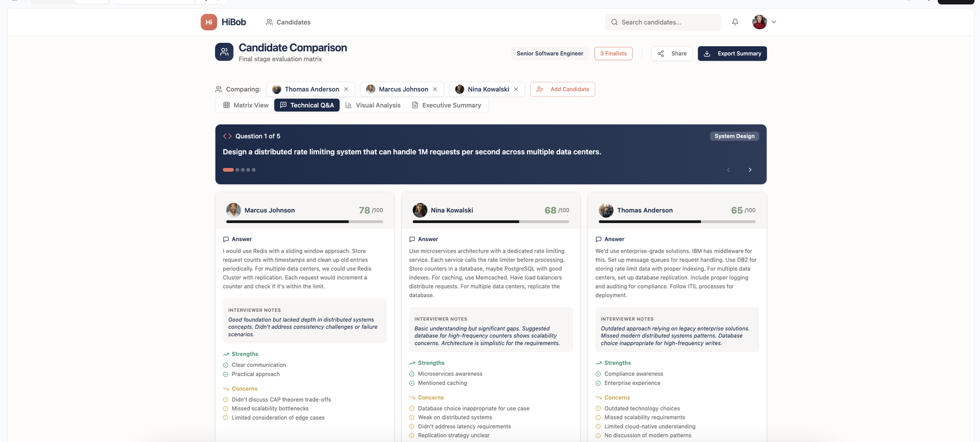Click Marcus Johnson's 78 score
The height and width of the screenshot is (442, 980).
tap(364, 210)
